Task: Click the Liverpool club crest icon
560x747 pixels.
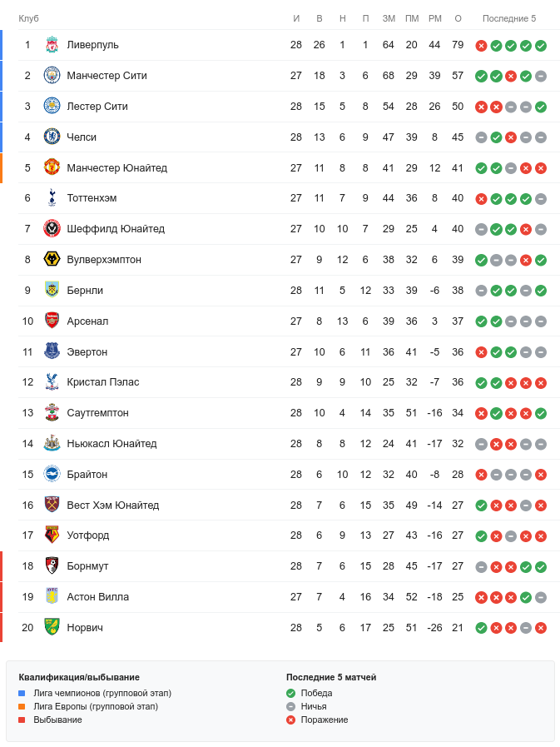Action: 52,45
